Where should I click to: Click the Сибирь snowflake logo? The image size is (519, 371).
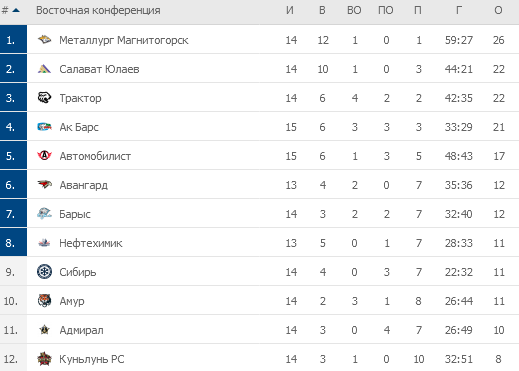[x=44, y=272]
